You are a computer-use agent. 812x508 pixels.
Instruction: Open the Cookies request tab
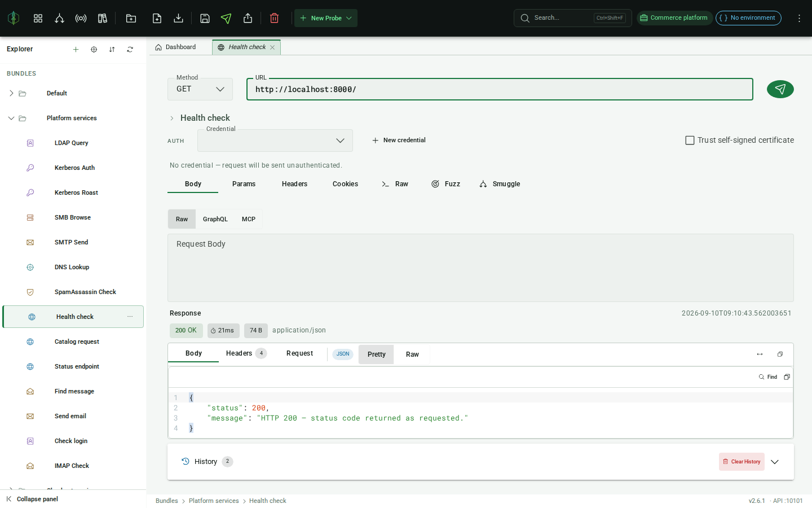point(345,184)
